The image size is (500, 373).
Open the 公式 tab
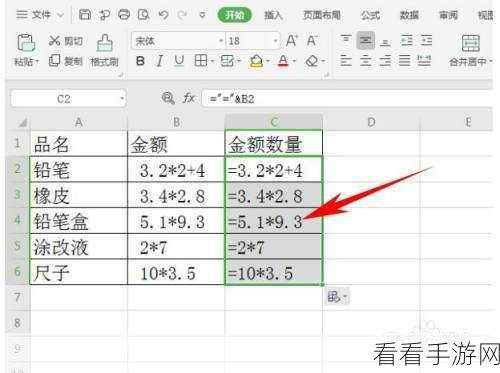[370, 15]
